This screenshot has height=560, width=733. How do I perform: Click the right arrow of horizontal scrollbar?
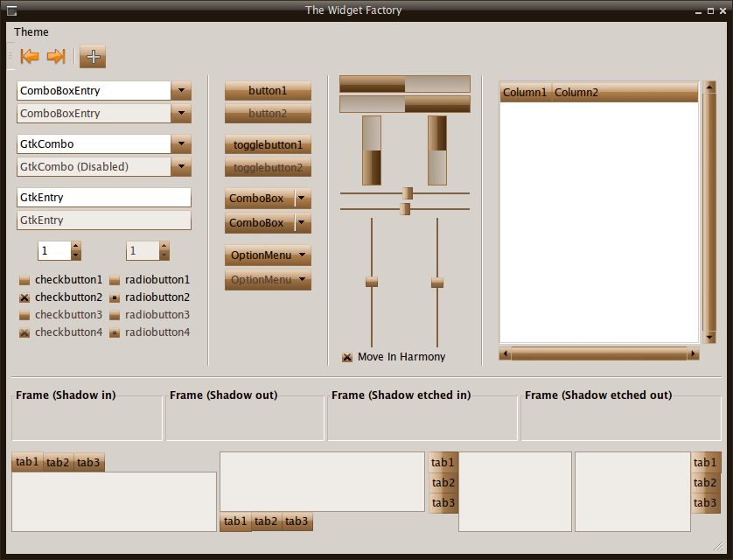(693, 354)
